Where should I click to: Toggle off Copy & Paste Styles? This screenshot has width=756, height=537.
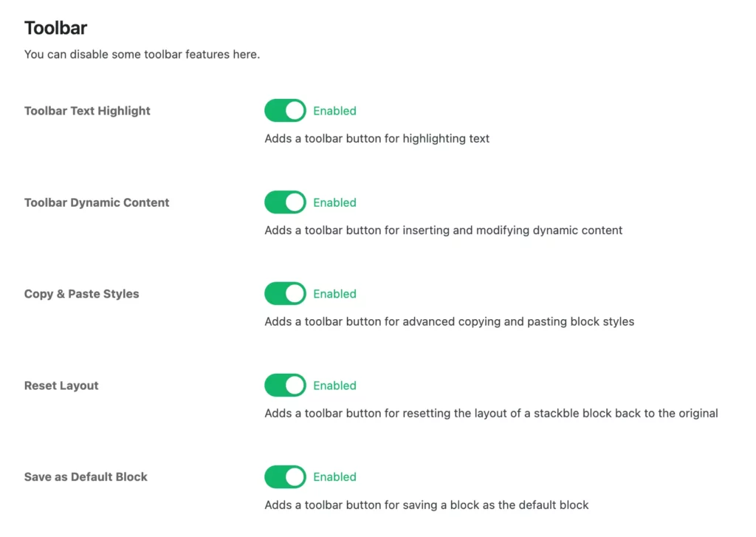pos(285,293)
